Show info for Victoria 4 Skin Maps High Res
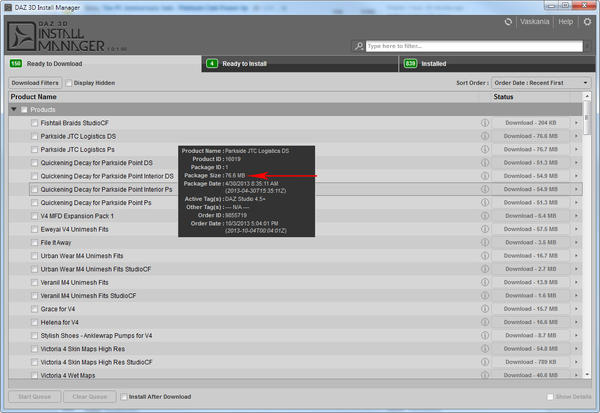The image size is (600, 413). (x=485, y=349)
